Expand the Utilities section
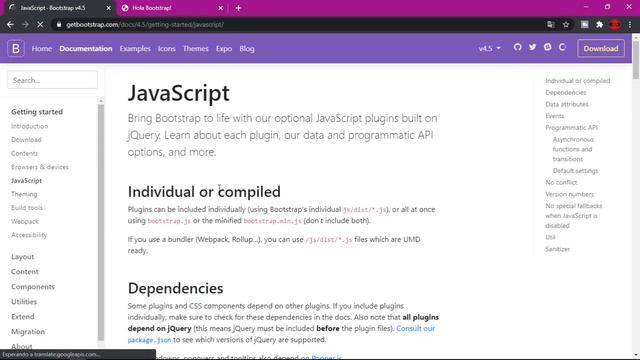 (x=24, y=302)
